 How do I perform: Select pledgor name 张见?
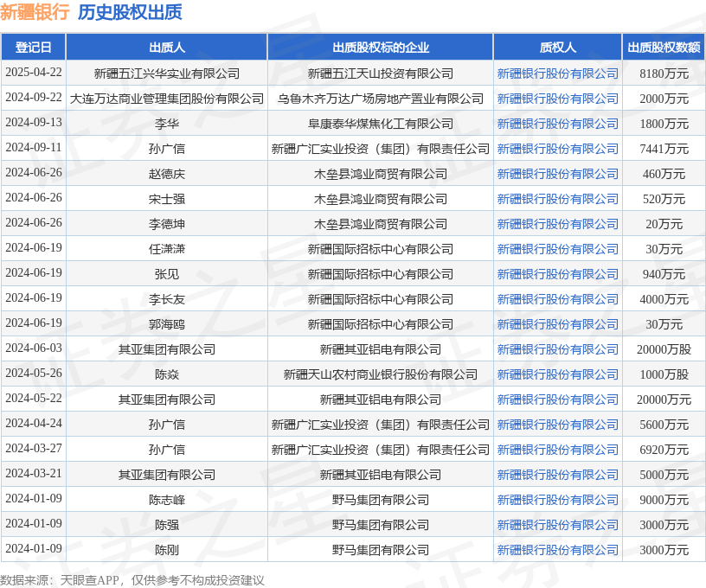pos(167,274)
